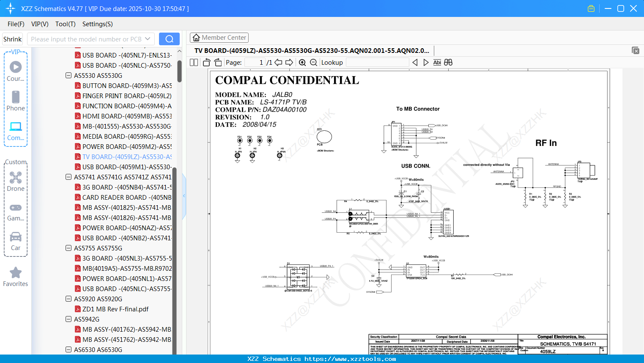Viewport: 644px width, 363px height.
Task: Click the document tab close-all icon
Action: (636, 50)
